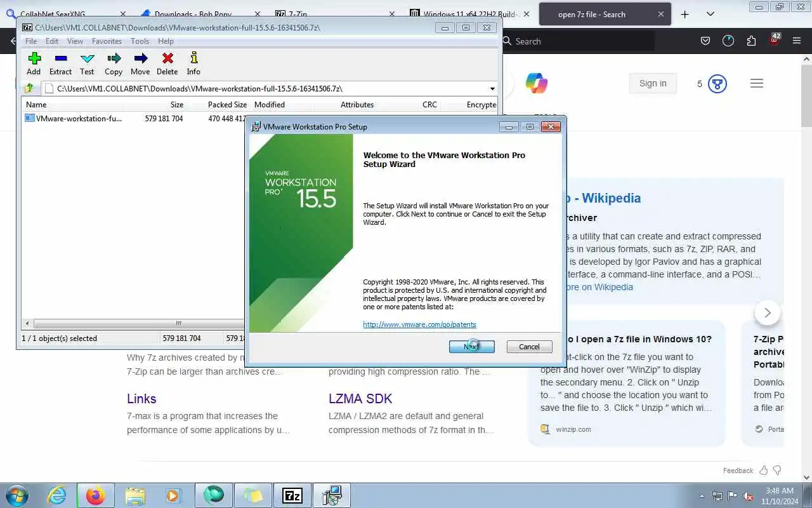The width and height of the screenshot is (812, 508).
Task: Open the Help menu in 7-Zip
Action: pos(166,41)
